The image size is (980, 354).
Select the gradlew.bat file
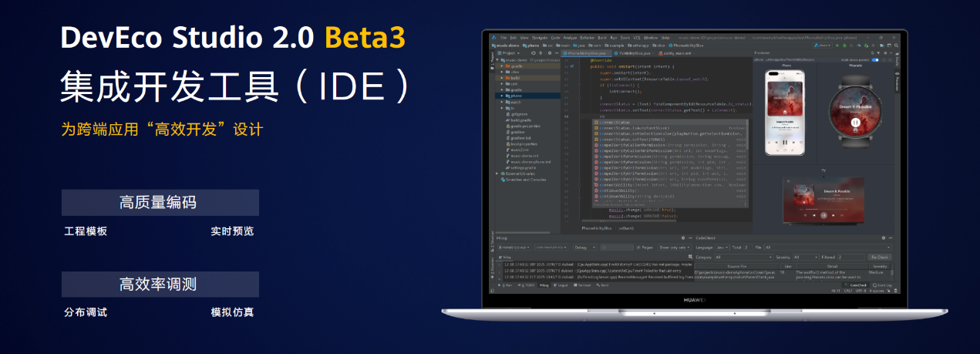pyautogui.click(x=519, y=138)
